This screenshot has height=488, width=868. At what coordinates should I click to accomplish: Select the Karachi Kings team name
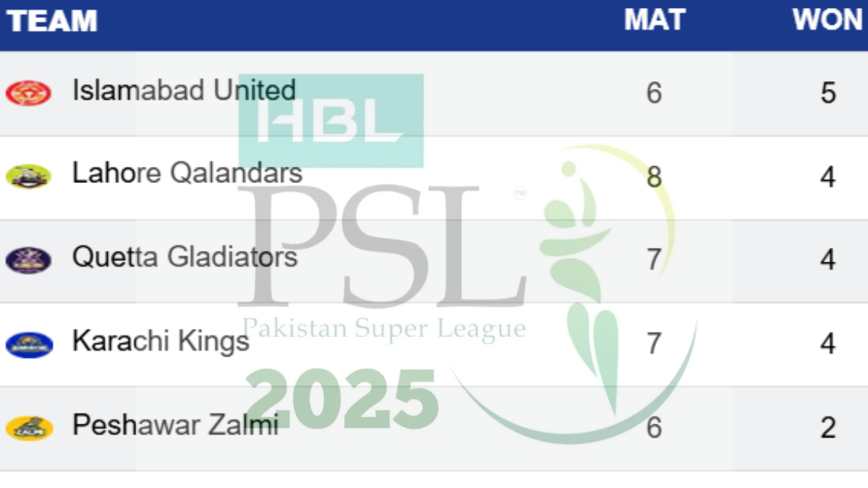tap(161, 341)
